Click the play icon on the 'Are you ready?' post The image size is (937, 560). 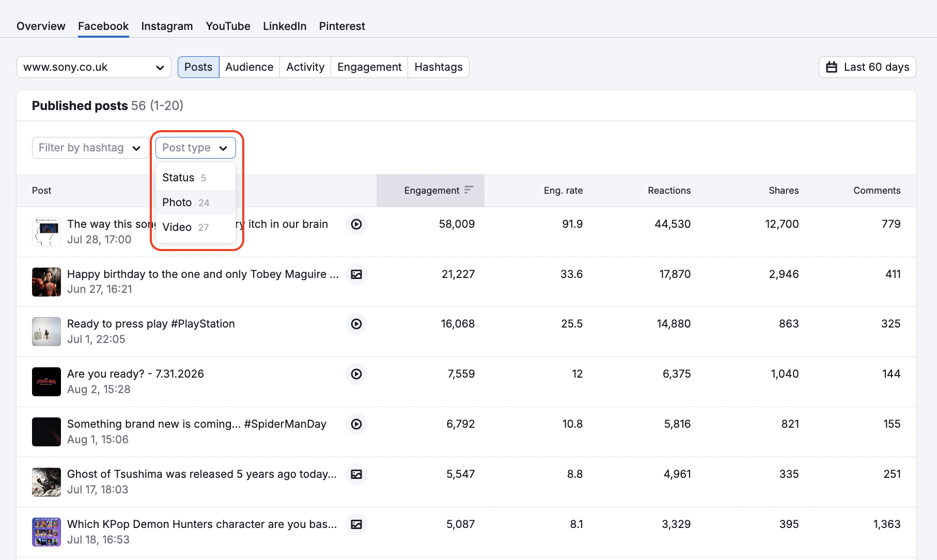356,374
